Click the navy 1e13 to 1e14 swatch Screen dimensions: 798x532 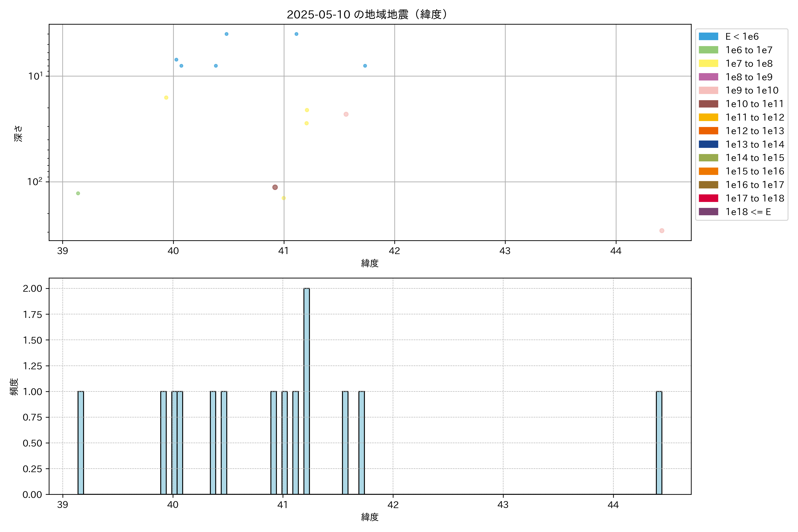708,144
